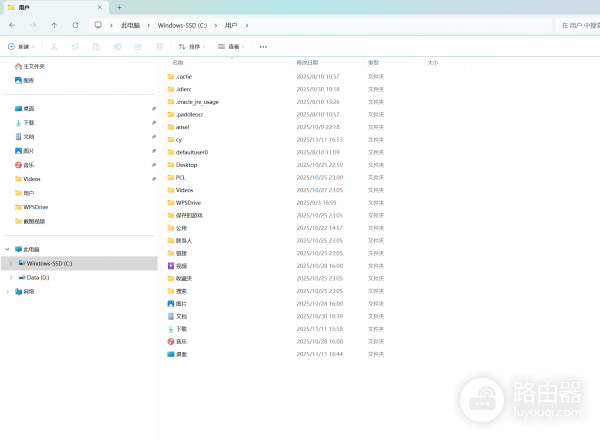Sort by 修改日期 column header

pyautogui.click(x=307, y=62)
